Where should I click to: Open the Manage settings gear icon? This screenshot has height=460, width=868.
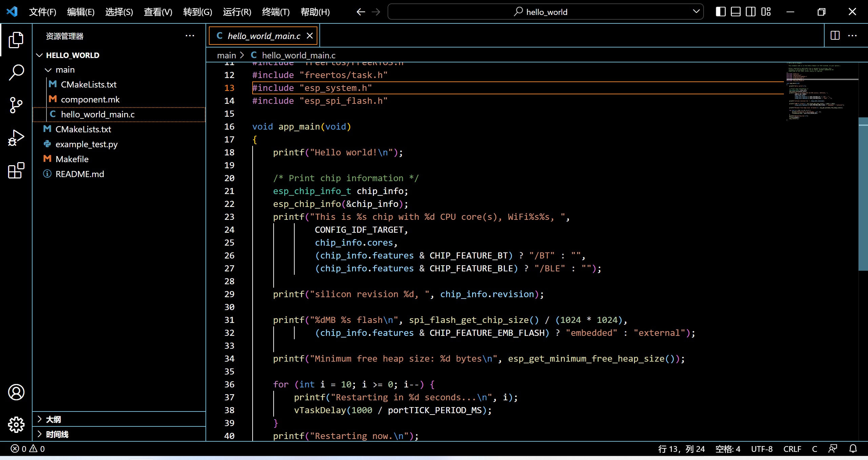16,425
